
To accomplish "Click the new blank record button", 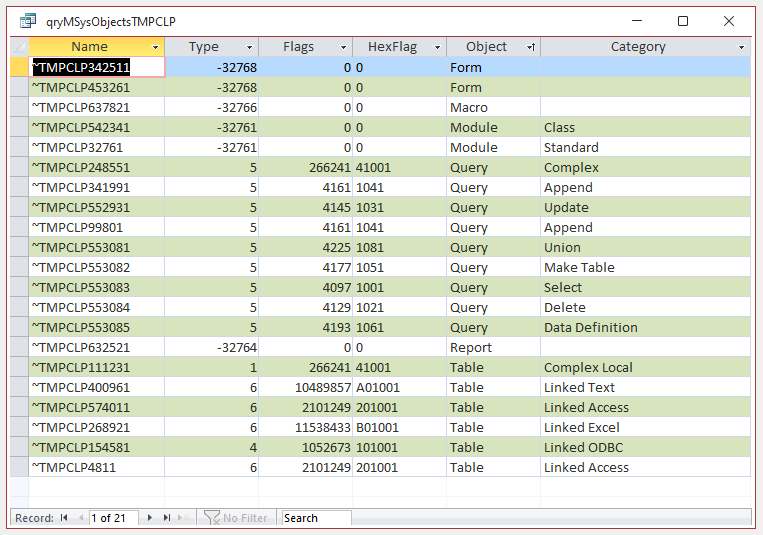I will click(184, 517).
